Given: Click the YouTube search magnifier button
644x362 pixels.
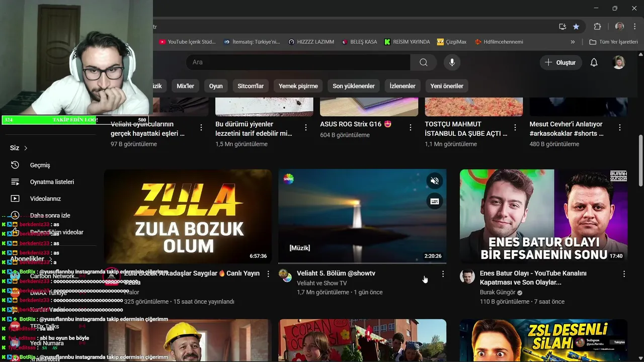Looking at the screenshot, I should [x=424, y=62].
